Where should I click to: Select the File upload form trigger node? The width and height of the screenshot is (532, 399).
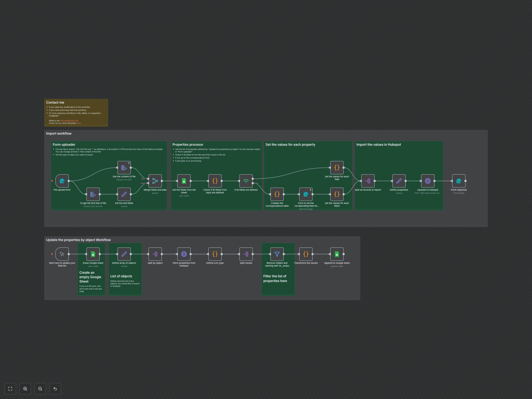click(62, 181)
